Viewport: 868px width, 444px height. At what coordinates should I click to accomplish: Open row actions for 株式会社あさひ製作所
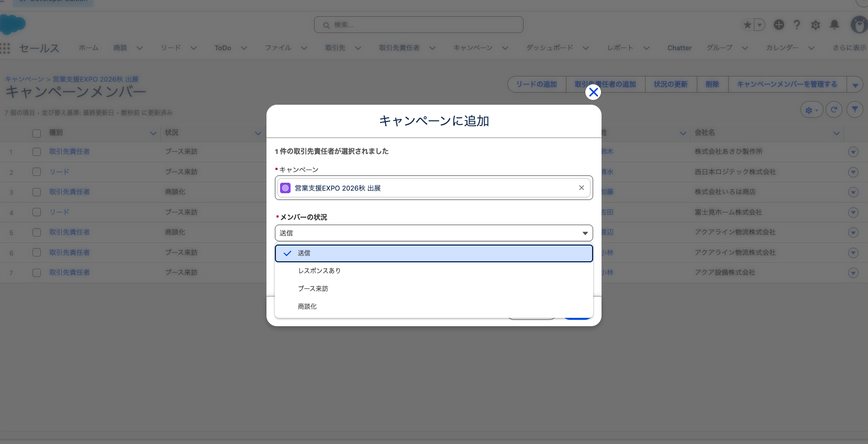pyautogui.click(x=853, y=152)
